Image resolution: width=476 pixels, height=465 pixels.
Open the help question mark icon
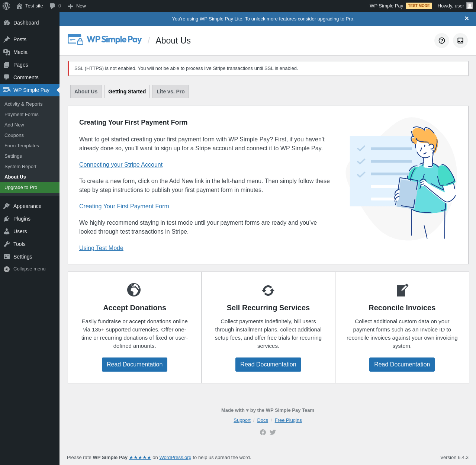pos(442,41)
